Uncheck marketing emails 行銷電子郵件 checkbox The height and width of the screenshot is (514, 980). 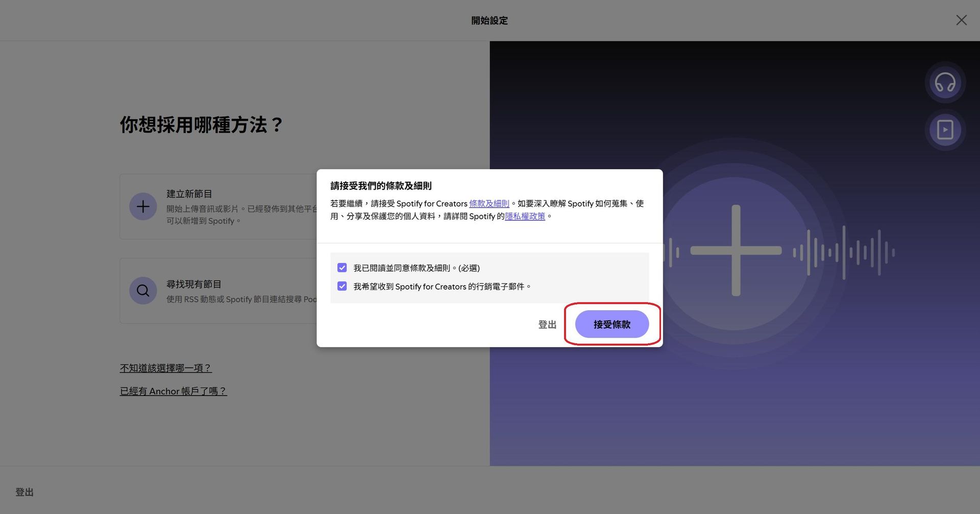pos(342,286)
